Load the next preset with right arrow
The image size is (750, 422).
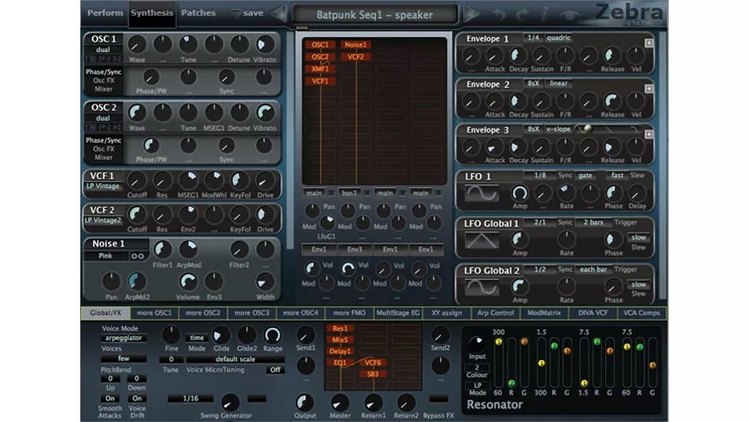(x=471, y=13)
